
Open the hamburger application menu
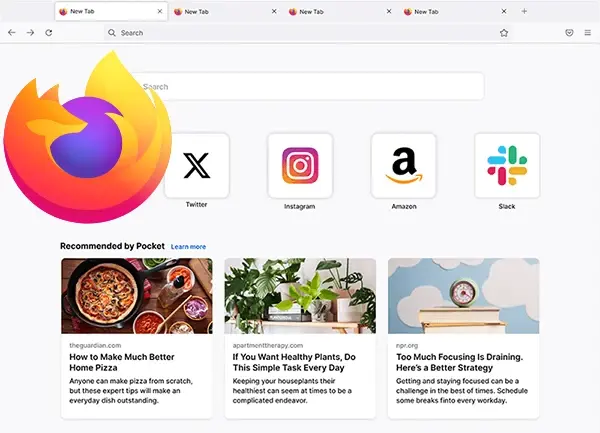click(588, 33)
